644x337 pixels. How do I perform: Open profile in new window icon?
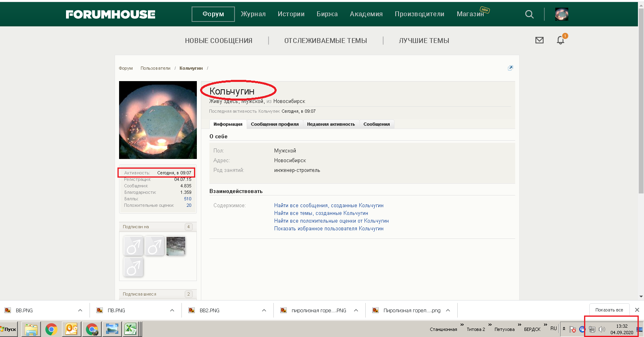[x=510, y=68]
